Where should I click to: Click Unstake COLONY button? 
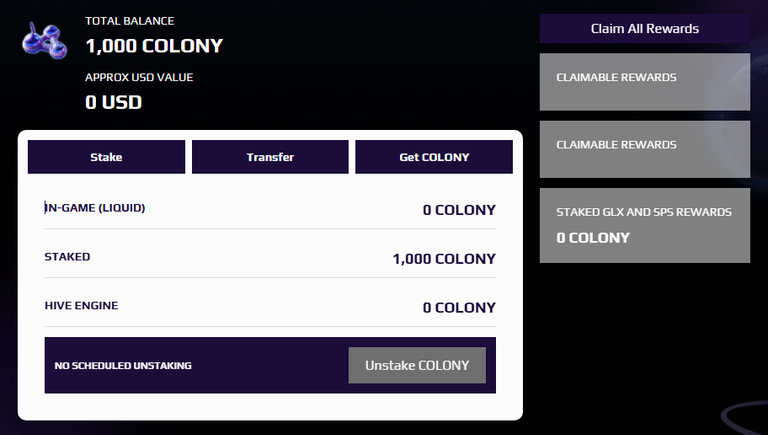pos(417,365)
